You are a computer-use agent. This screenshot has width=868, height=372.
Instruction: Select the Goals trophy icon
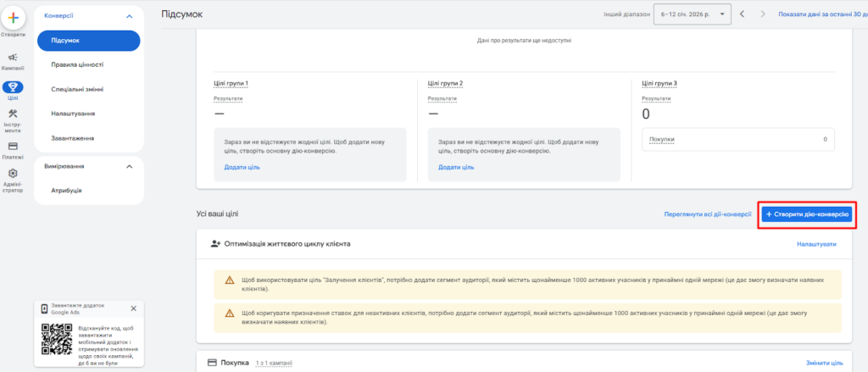pos(13,87)
